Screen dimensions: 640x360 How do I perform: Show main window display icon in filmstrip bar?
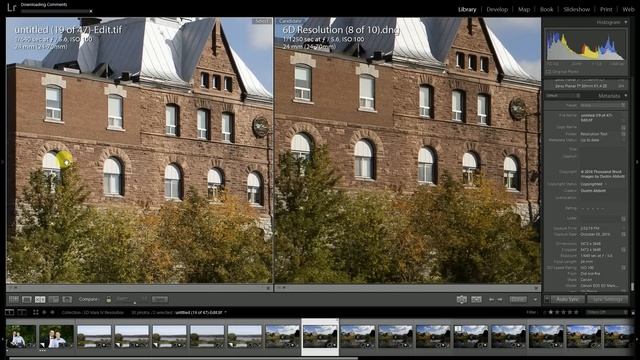(x=9, y=312)
